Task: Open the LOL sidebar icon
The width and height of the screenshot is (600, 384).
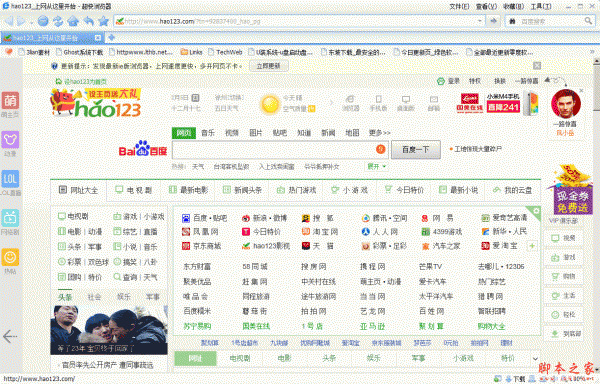Action: [10, 179]
